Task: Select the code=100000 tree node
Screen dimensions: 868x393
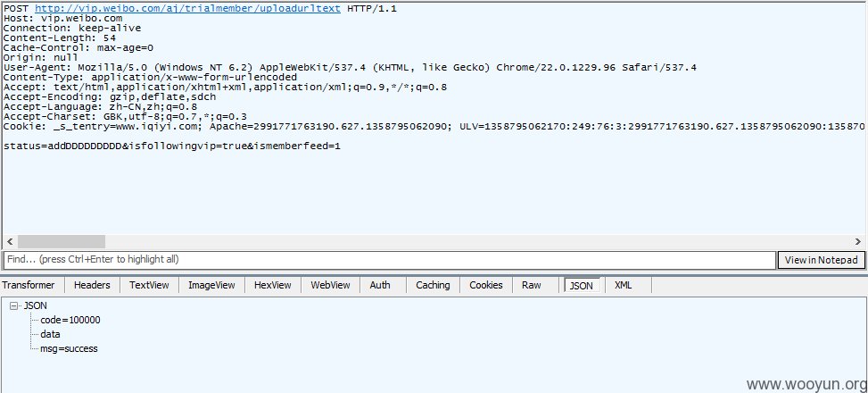Action: click(x=70, y=320)
